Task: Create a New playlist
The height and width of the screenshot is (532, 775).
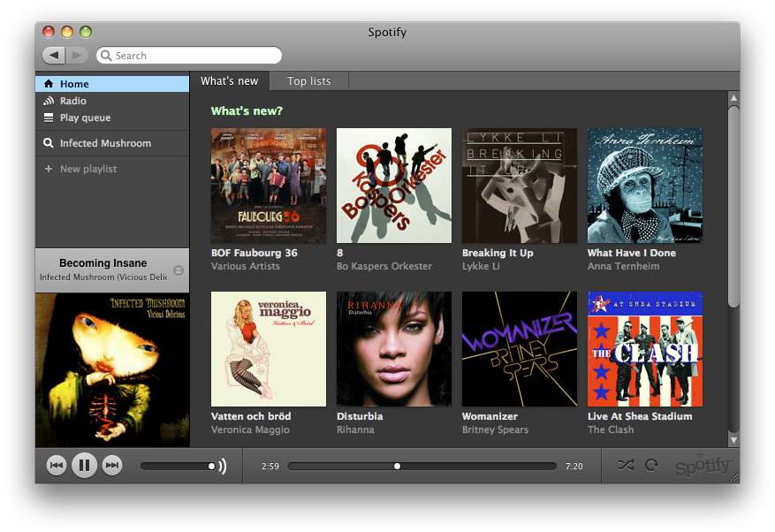Action: [x=112, y=169]
